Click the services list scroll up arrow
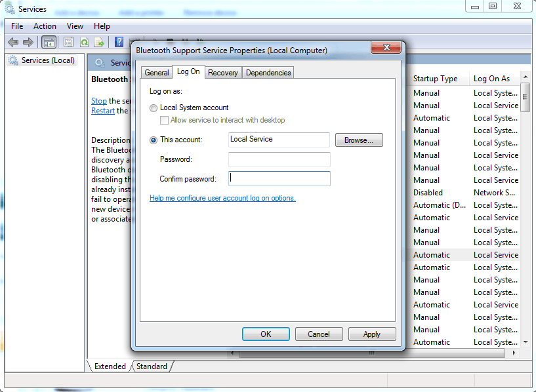 pyautogui.click(x=526, y=77)
